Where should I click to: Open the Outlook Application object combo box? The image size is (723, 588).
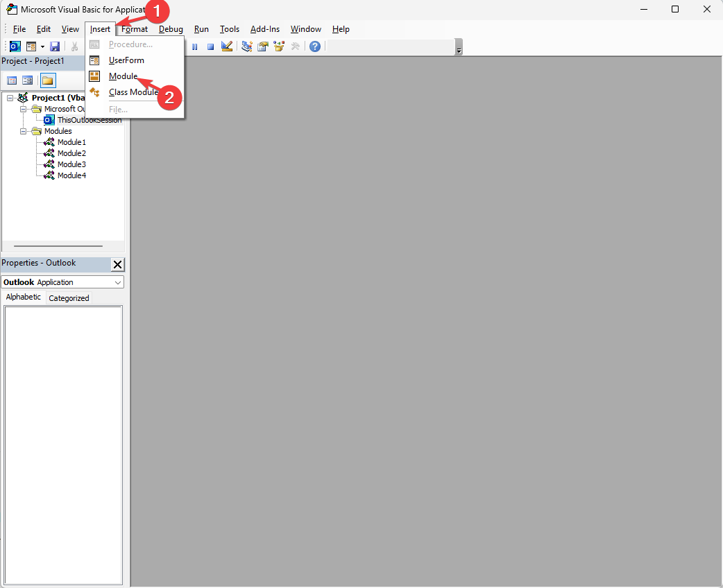click(x=117, y=282)
